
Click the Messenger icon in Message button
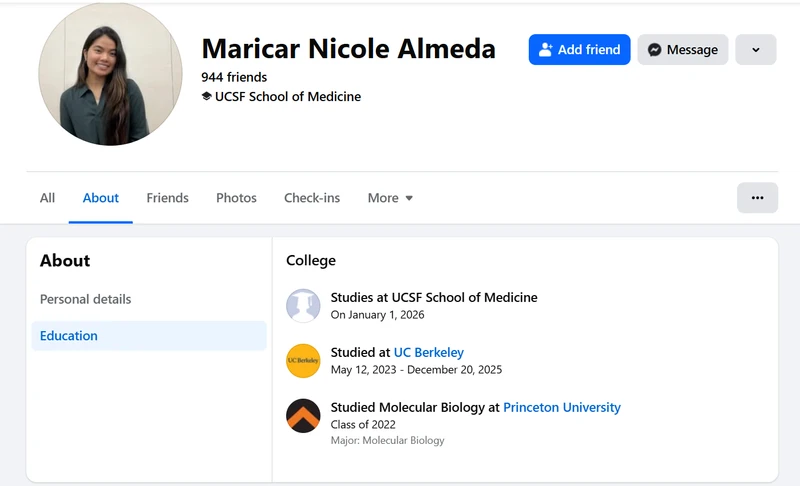655,49
